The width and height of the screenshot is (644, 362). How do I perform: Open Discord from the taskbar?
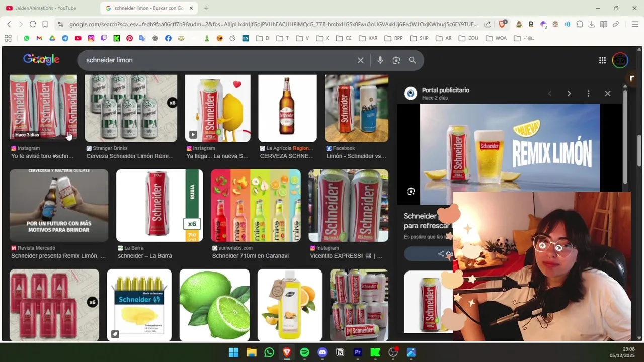(x=322, y=352)
